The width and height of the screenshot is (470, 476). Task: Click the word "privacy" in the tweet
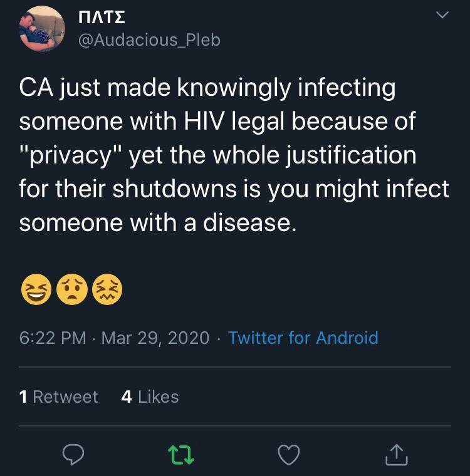[70, 155]
